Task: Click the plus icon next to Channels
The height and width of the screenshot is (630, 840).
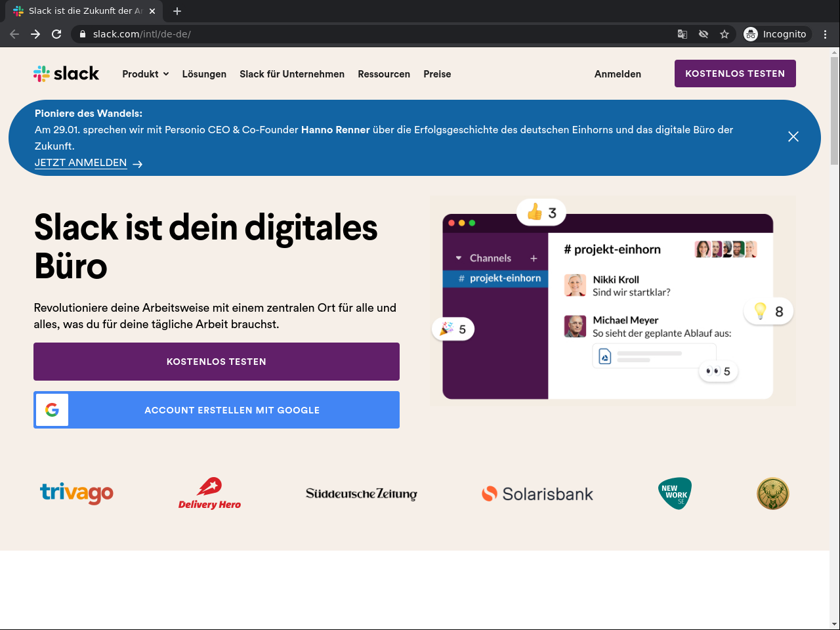Action: click(x=534, y=259)
